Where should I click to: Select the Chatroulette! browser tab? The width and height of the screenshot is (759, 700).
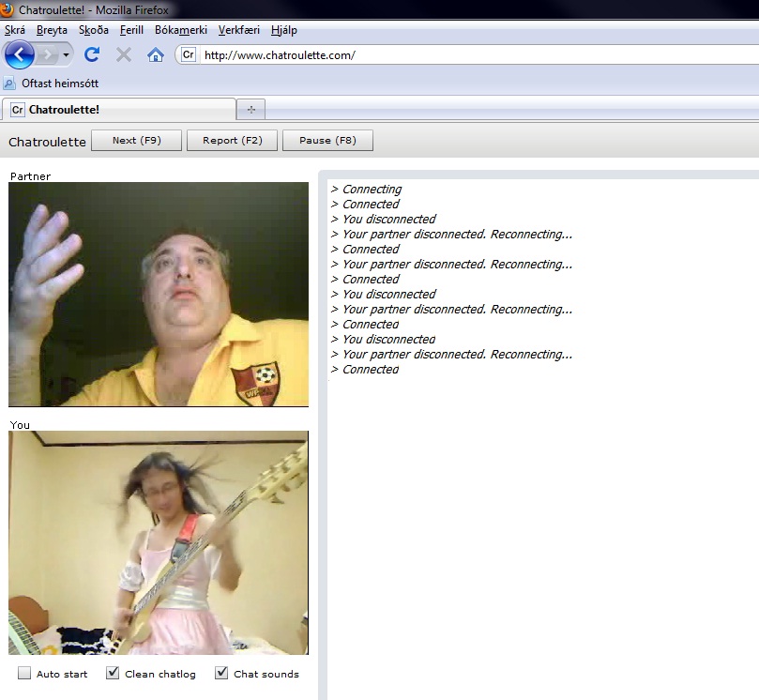point(119,110)
